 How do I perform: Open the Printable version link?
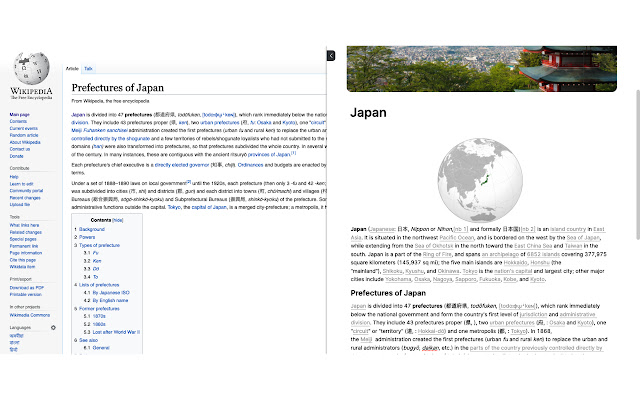click(x=25, y=294)
